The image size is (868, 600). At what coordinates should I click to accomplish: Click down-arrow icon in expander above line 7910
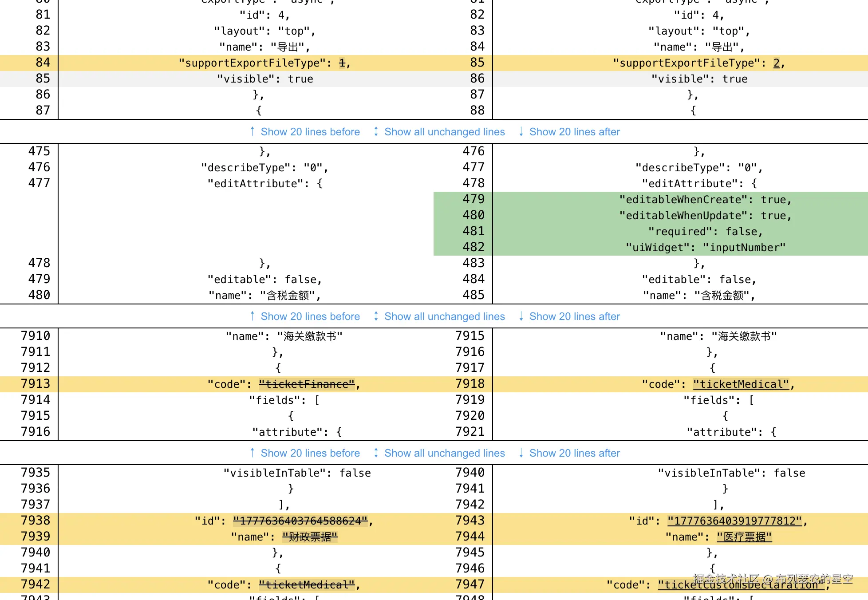521,316
